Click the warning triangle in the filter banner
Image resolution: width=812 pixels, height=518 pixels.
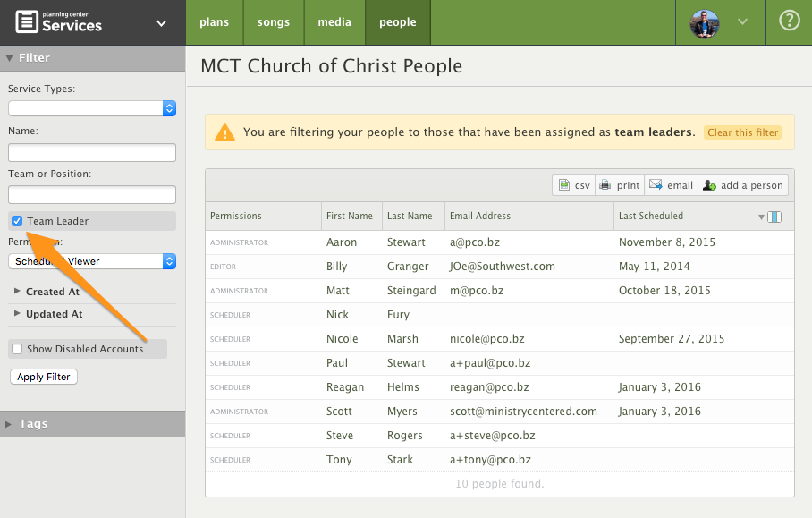226,131
